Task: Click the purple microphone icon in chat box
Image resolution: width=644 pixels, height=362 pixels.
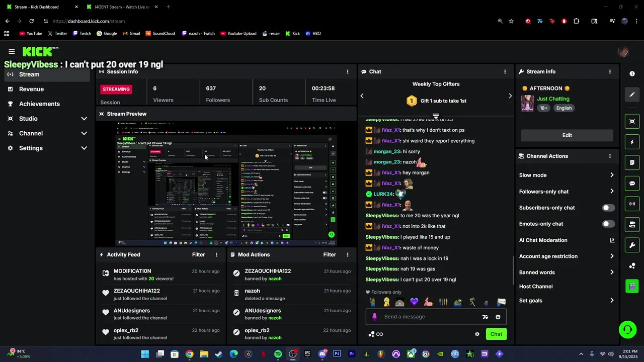Action: point(374,317)
